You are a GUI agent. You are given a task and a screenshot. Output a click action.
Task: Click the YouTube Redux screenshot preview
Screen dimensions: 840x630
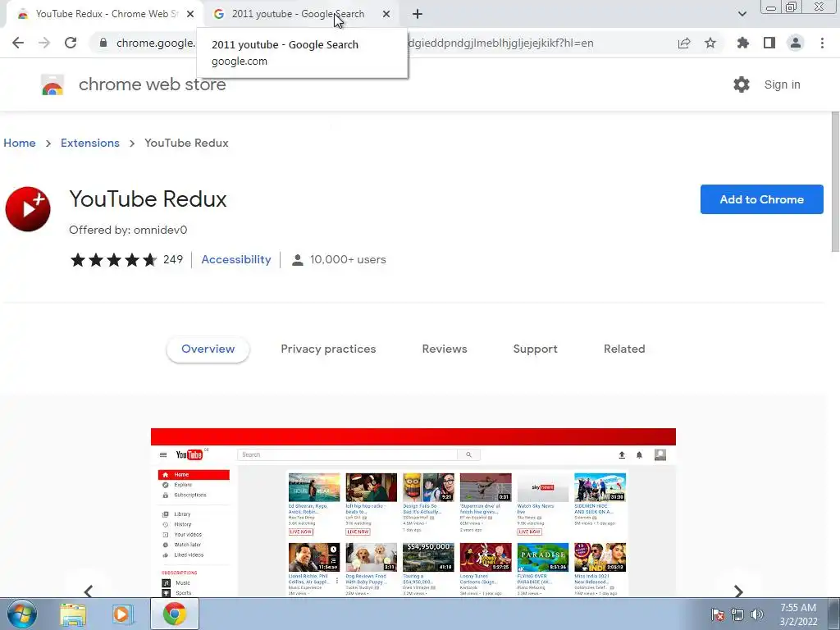pyautogui.click(x=413, y=512)
